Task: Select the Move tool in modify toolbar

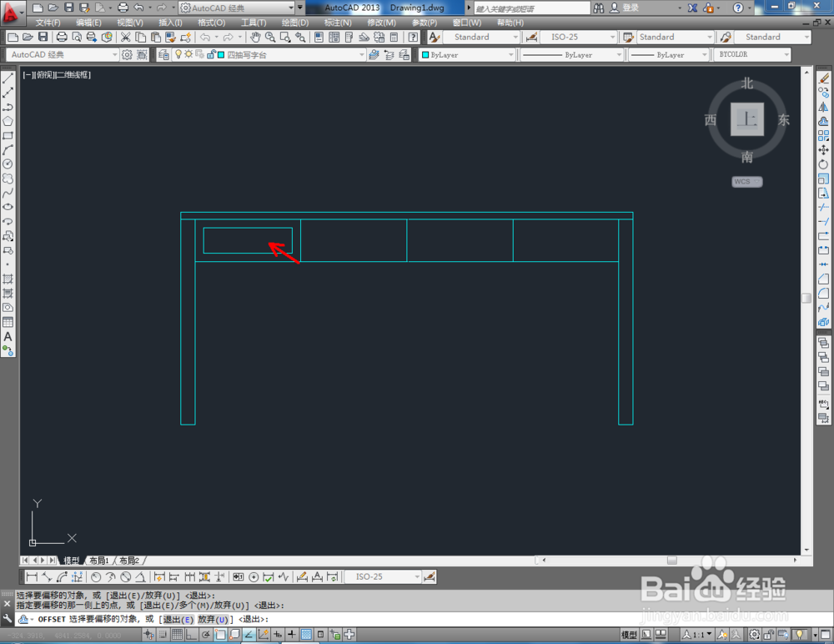Action: [823, 150]
